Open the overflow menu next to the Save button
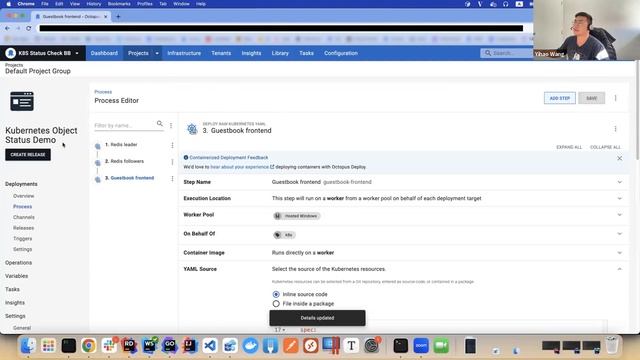Screen dimensions: 640x360 click(x=616, y=98)
